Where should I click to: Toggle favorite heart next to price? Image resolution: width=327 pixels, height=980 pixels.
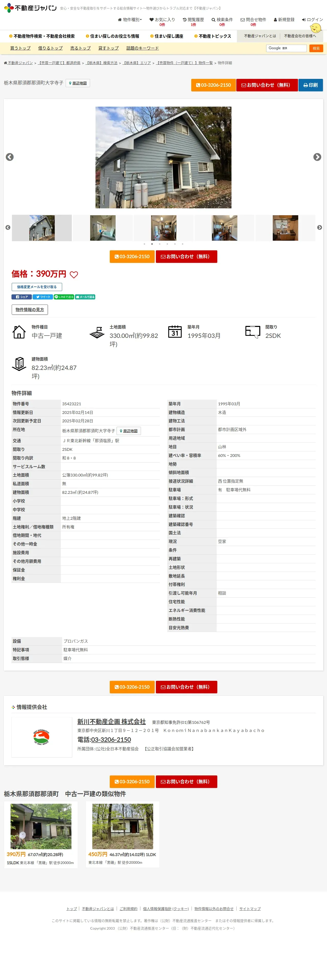coord(74,275)
